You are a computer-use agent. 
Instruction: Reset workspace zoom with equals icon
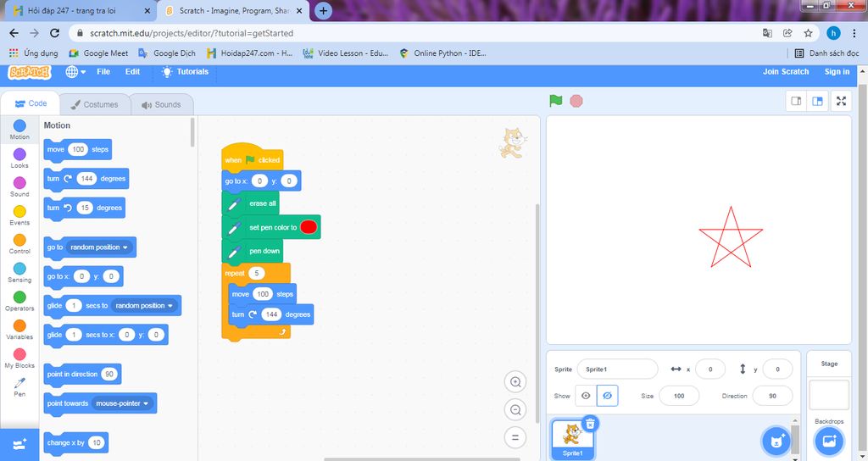[x=515, y=438]
